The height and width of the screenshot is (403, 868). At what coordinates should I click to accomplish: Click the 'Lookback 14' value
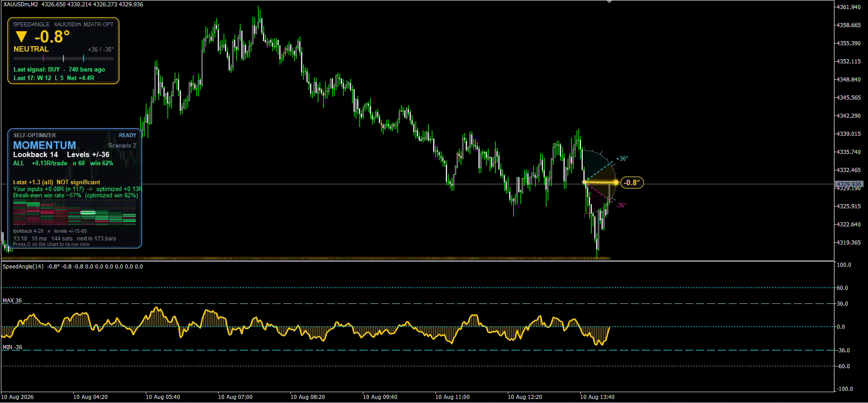point(35,155)
